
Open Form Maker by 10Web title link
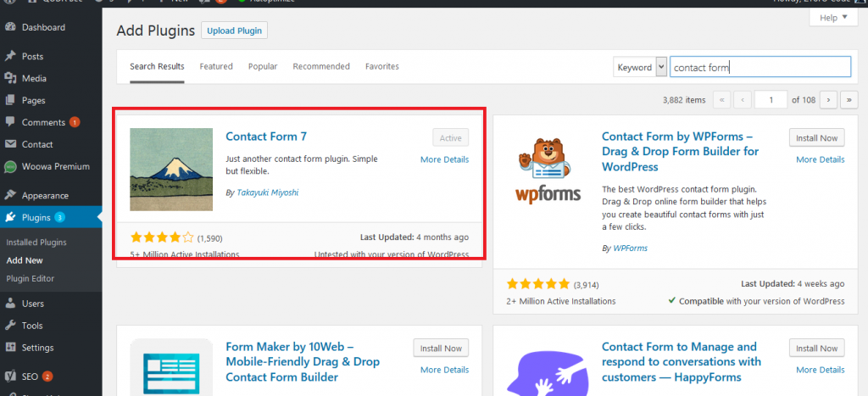[x=303, y=362]
